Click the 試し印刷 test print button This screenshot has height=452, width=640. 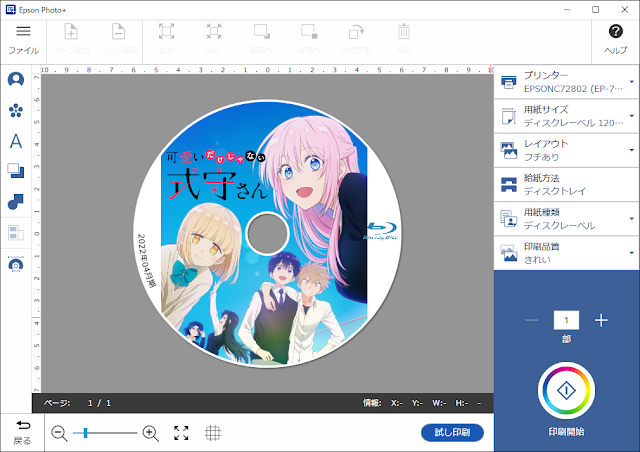pos(452,432)
